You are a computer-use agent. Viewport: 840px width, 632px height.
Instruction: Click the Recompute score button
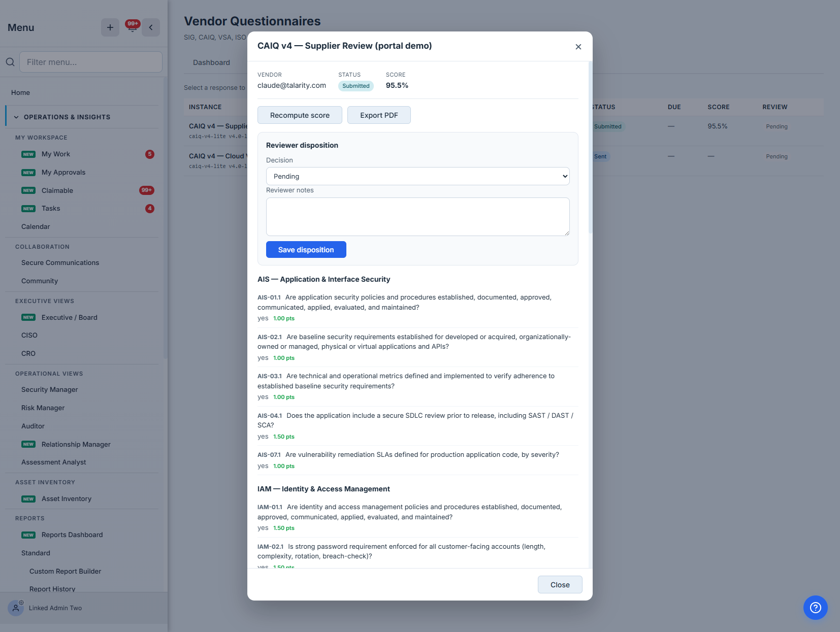(x=300, y=115)
